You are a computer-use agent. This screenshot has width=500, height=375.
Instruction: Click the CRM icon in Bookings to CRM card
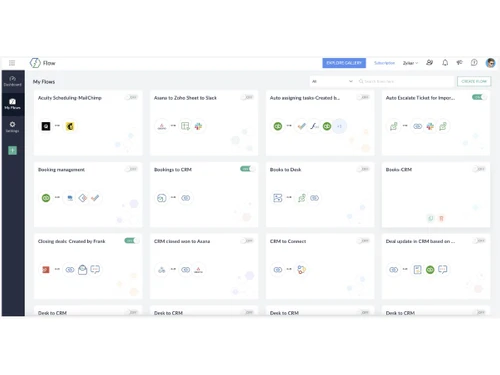coord(186,198)
